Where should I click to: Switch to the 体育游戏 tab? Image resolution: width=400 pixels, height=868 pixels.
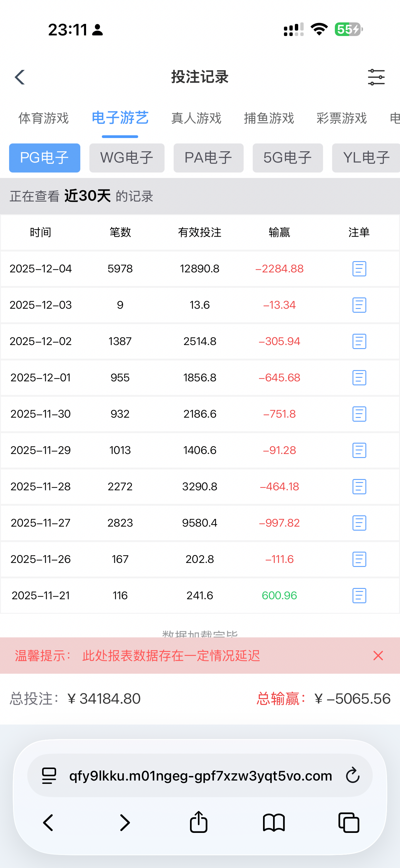pos(44,118)
